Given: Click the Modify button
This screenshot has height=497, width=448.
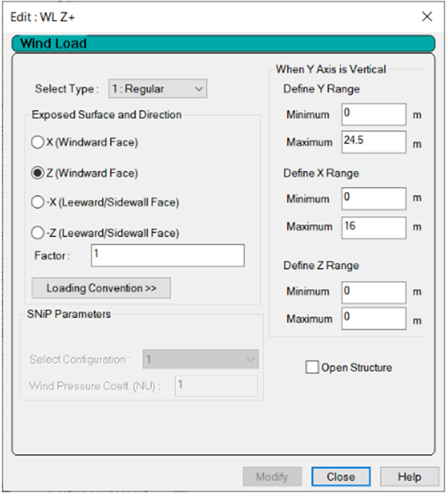Looking at the screenshot, I should (271, 477).
